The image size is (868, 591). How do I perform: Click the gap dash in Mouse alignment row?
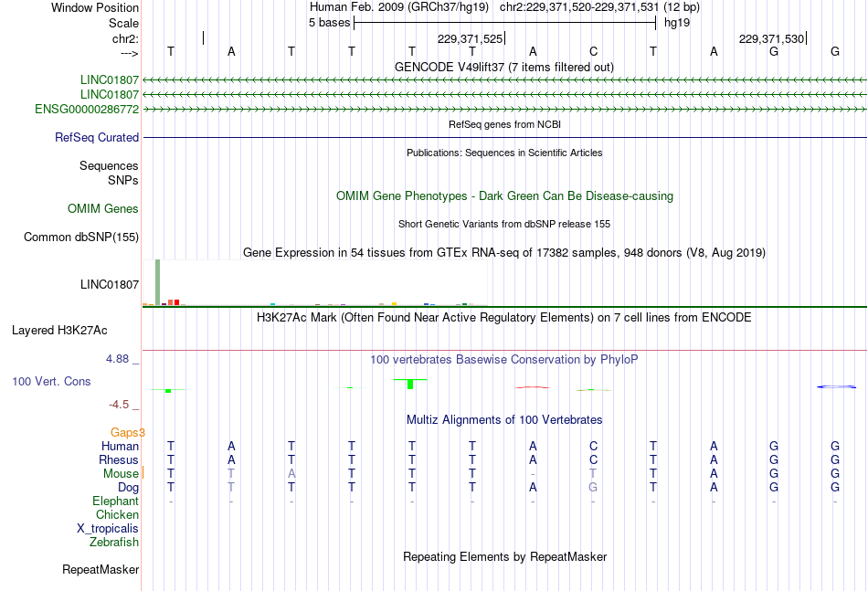[x=533, y=474]
